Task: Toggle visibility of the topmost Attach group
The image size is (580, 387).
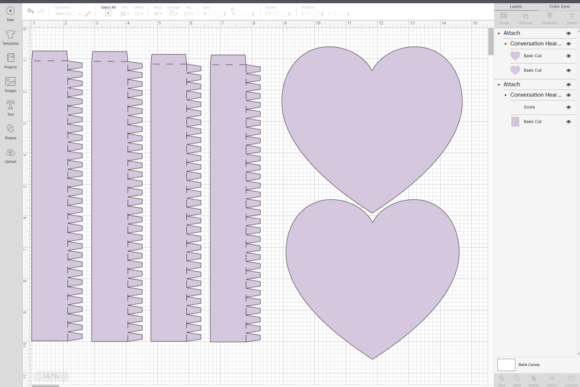Action: 569,33
